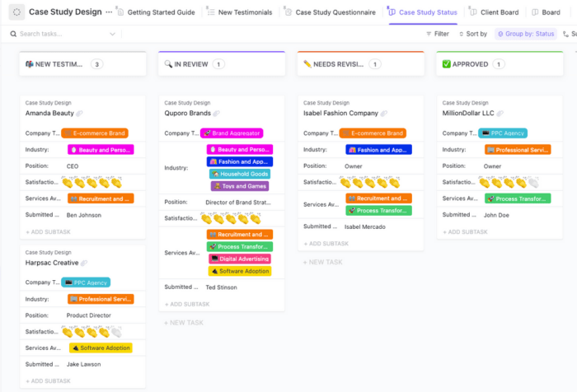Click Add Subtask on Amanda Beauty card
The width and height of the screenshot is (577, 392).
tap(48, 232)
